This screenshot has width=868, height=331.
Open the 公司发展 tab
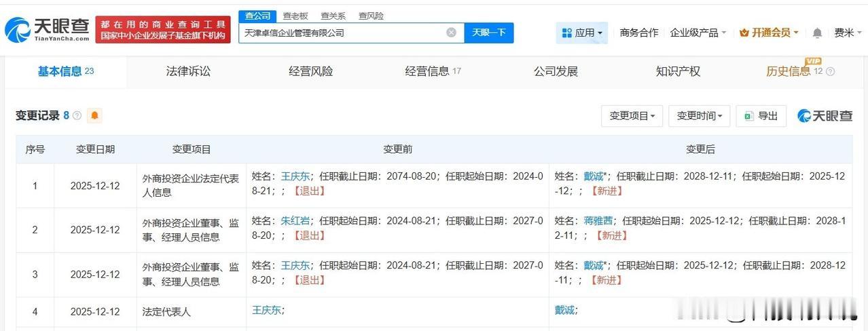[556, 71]
